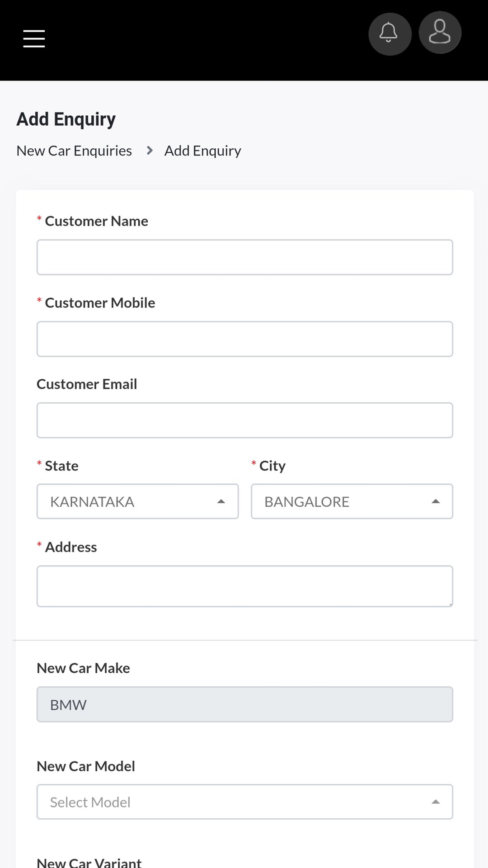The height and width of the screenshot is (868, 488).
Task: Click the Add Enquiry page heading
Action: pyautogui.click(x=66, y=119)
